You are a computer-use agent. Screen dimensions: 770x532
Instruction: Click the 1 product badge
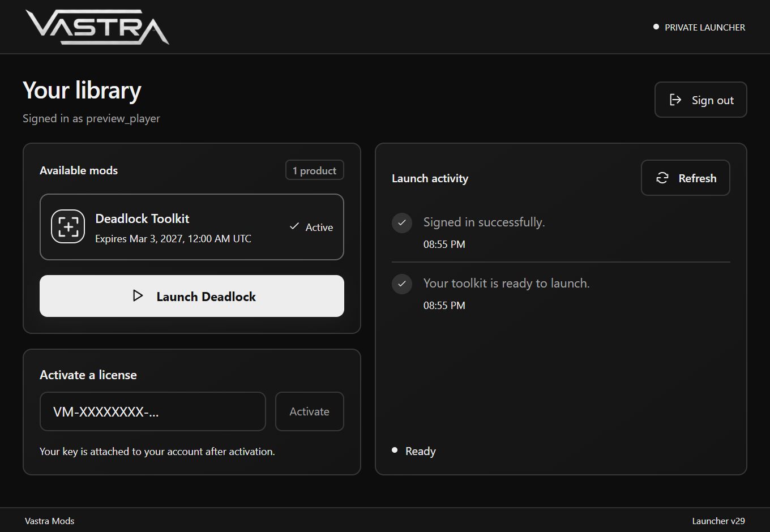[x=315, y=170]
